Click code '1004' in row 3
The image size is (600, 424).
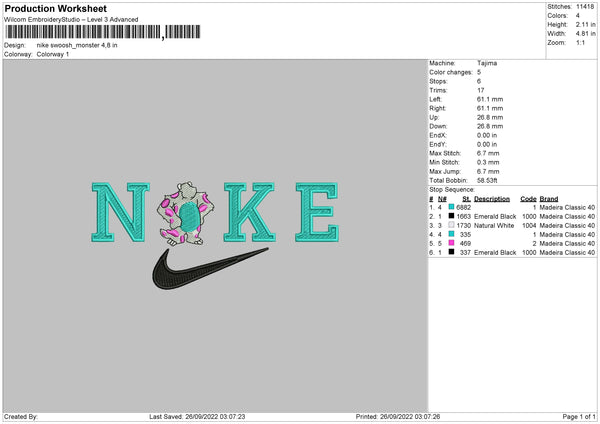529,225
